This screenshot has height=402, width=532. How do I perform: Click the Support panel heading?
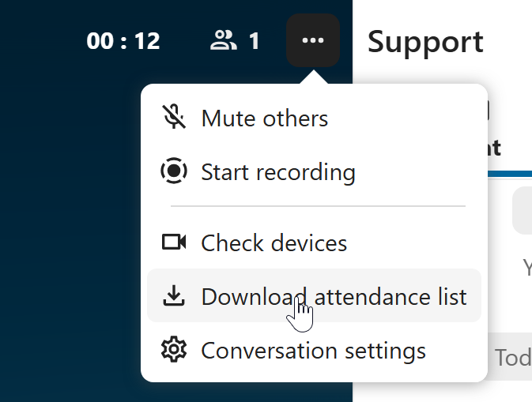425,41
